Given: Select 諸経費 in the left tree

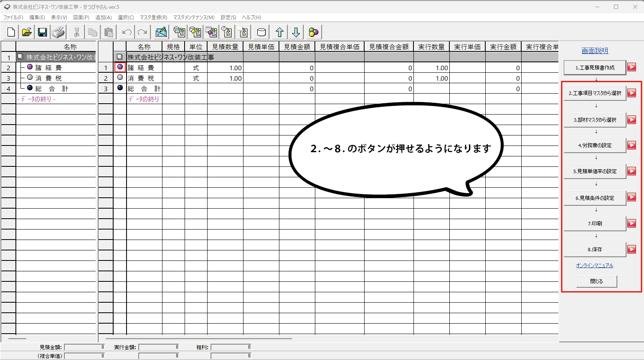Looking at the screenshot, I should click(x=48, y=68).
